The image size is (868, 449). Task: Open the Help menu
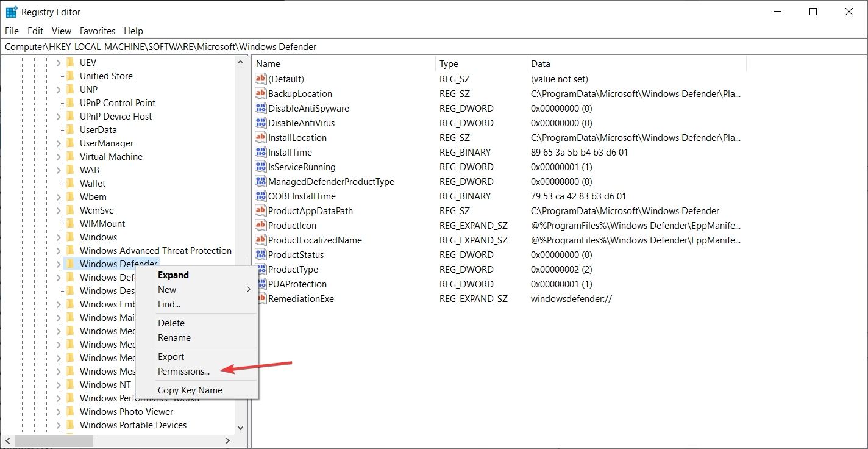133,31
